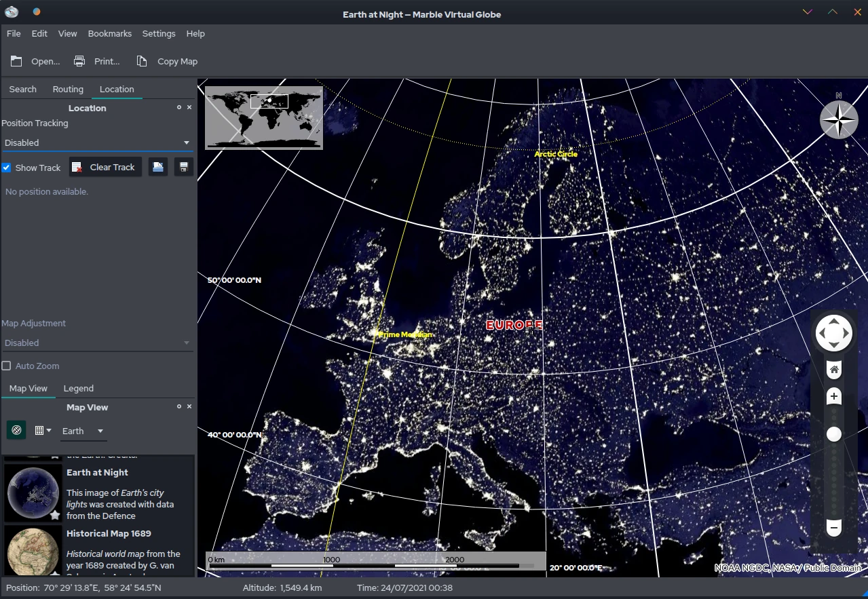The width and height of the screenshot is (868, 599).
Task: Pan the map down with navigation arrow
Action: click(x=834, y=346)
